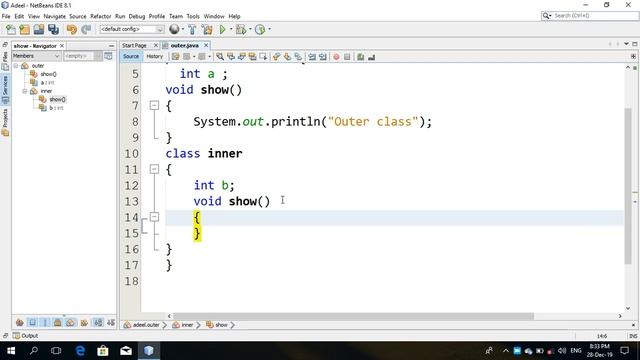Open an existing project via toolbar icon
This screenshot has height=360, width=640.
39,29
